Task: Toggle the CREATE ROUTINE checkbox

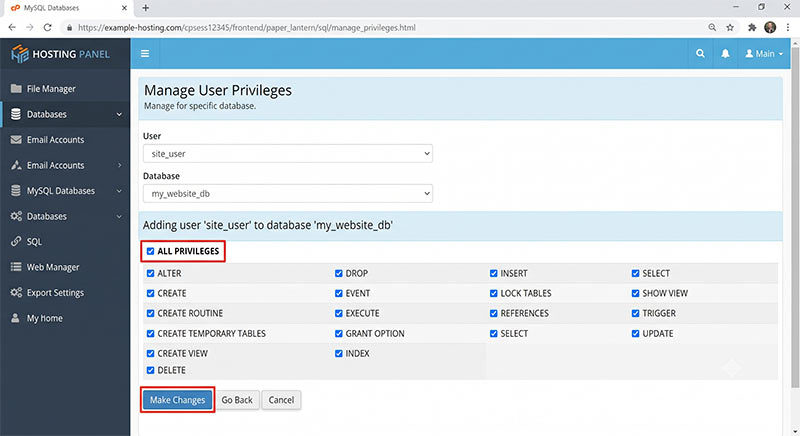Action: pos(151,313)
